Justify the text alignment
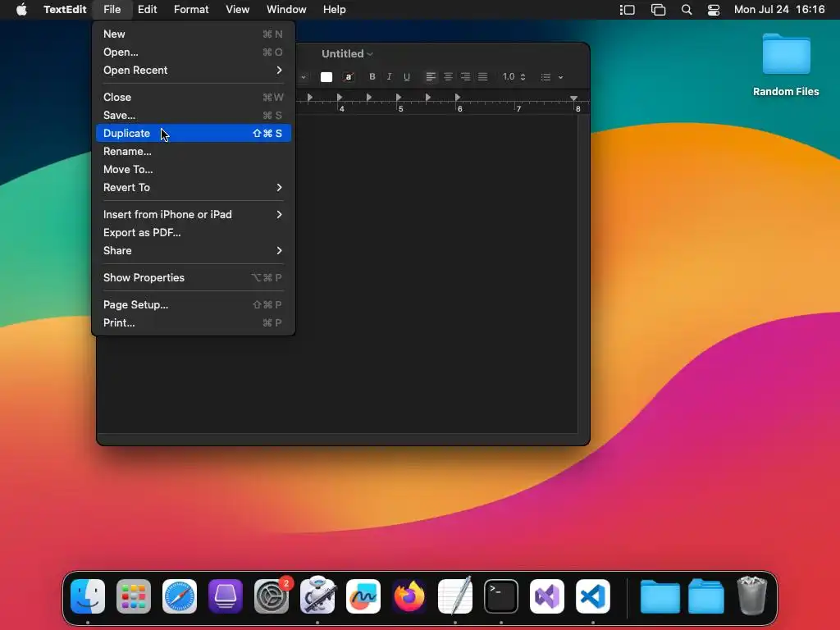This screenshot has height=630, width=840. click(x=482, y=76)
